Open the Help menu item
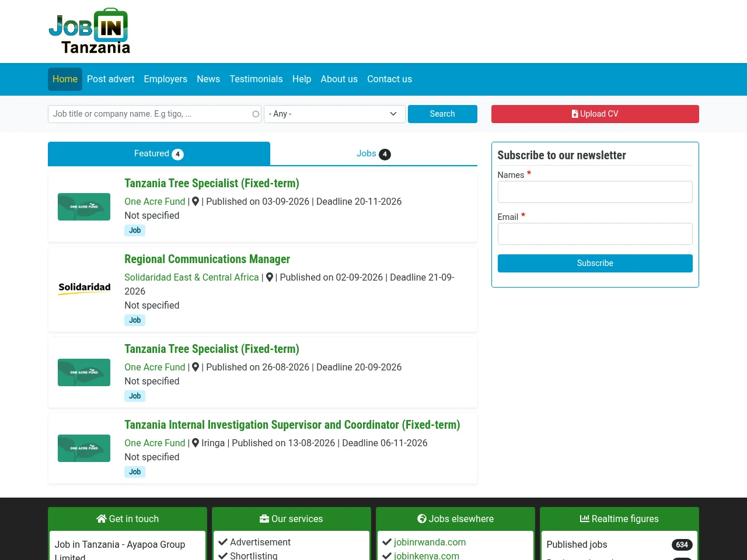Viewport: 747px width, 560px height. coord(302,79)
